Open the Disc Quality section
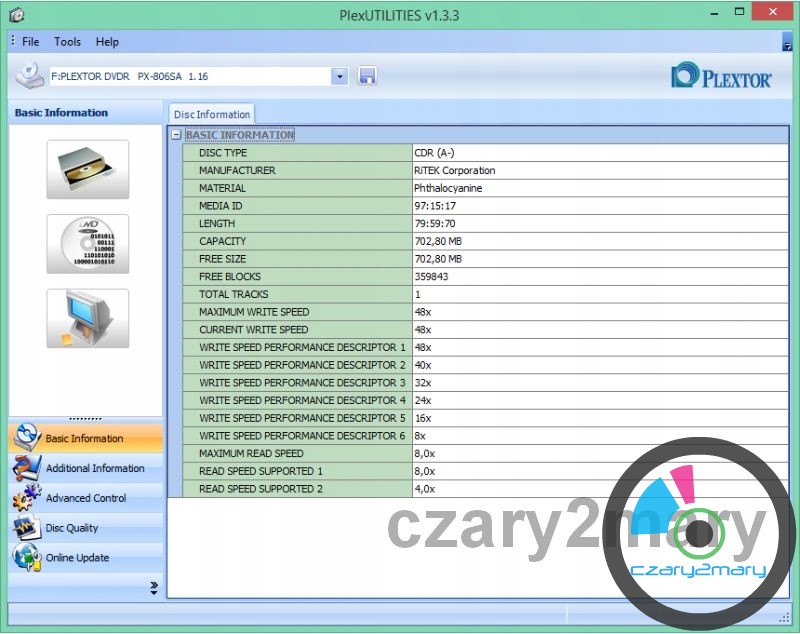Image resolution: width=800 pixels, height=634 pixels. [x=71, y=528]
